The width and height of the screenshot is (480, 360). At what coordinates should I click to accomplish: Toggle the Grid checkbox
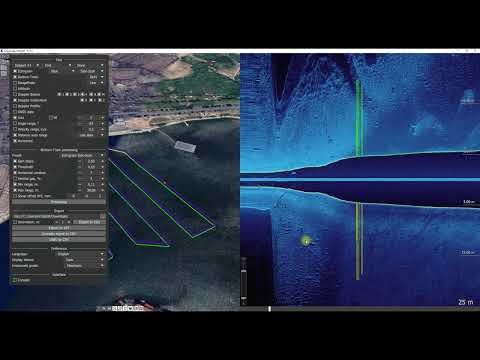(15, 118)
